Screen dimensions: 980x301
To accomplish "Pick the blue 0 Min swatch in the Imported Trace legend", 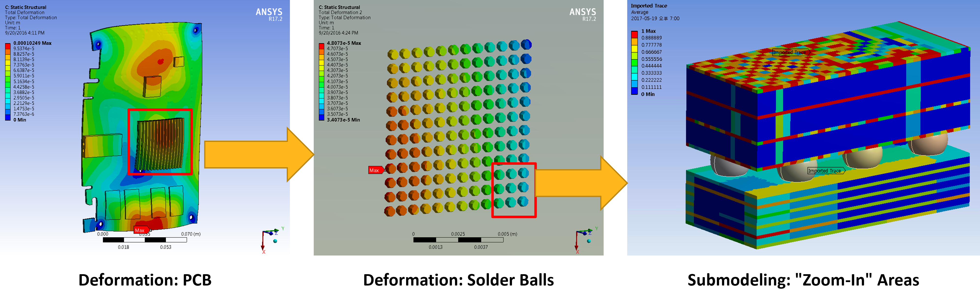I will point(634,91).
